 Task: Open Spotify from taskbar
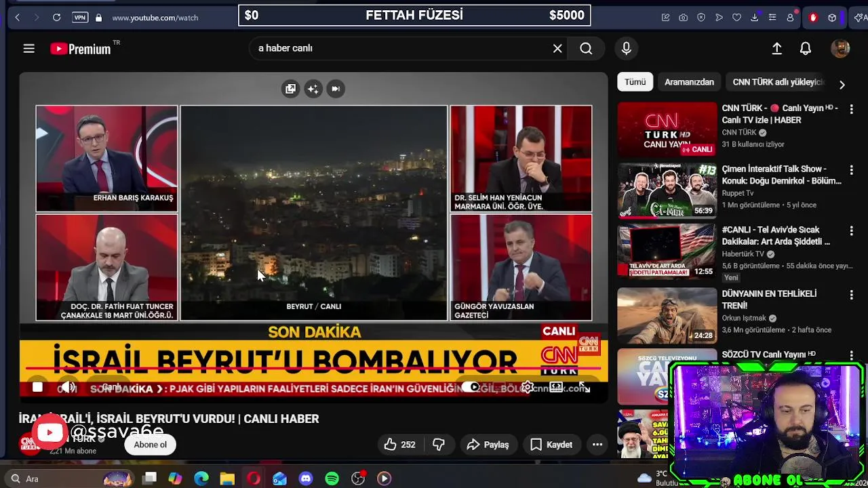click(332, 479)
